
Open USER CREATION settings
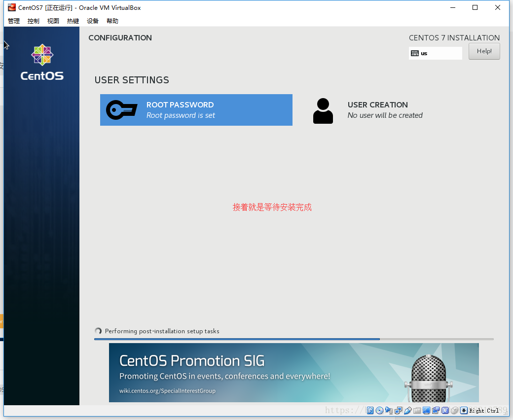coord(398,110)
